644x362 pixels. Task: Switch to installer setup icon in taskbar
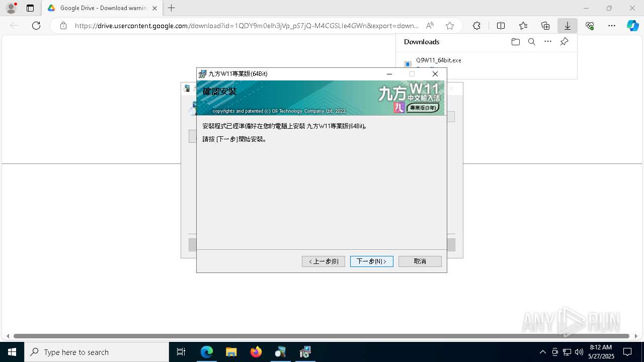click(305, 352)
